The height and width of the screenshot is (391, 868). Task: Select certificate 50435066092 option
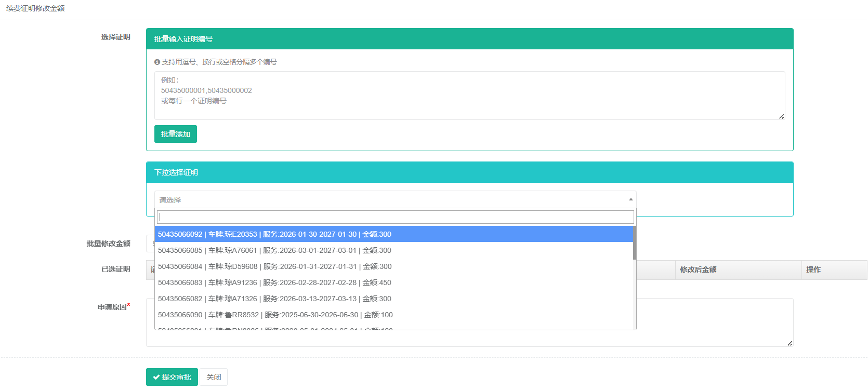click(x=274, y=234)
